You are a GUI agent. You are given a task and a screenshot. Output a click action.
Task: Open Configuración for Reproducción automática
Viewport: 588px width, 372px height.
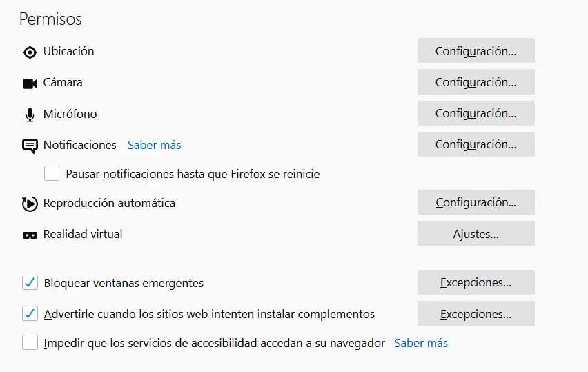click(476, 203)
